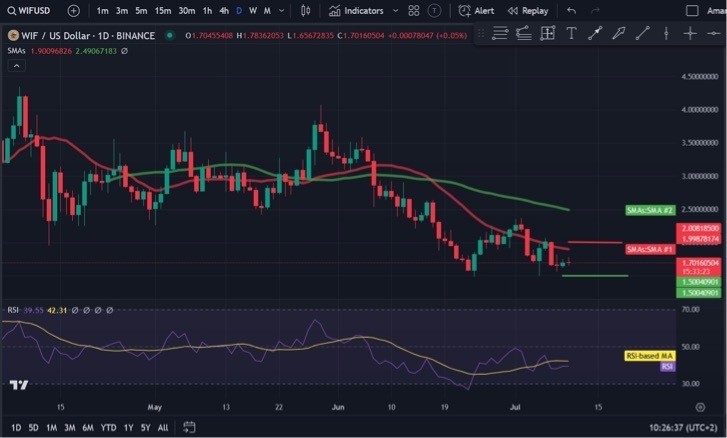727x438 pixels.
Task: Select the 15m timeframe
Action: point(162,10)
